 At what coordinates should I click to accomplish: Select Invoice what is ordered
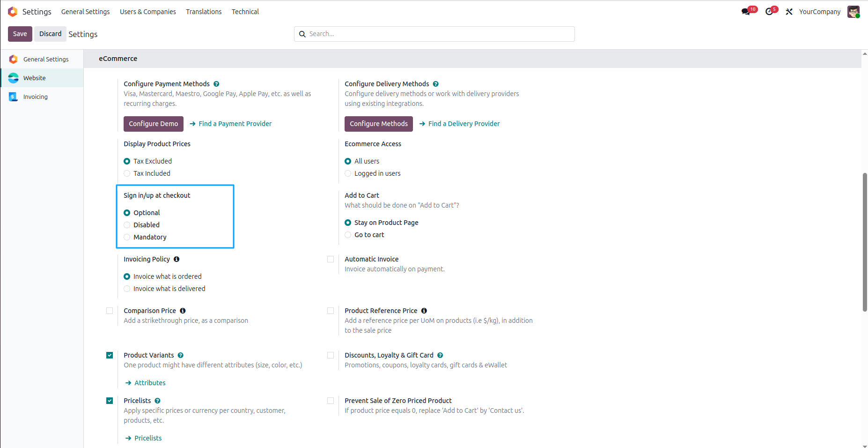point(127,276)
